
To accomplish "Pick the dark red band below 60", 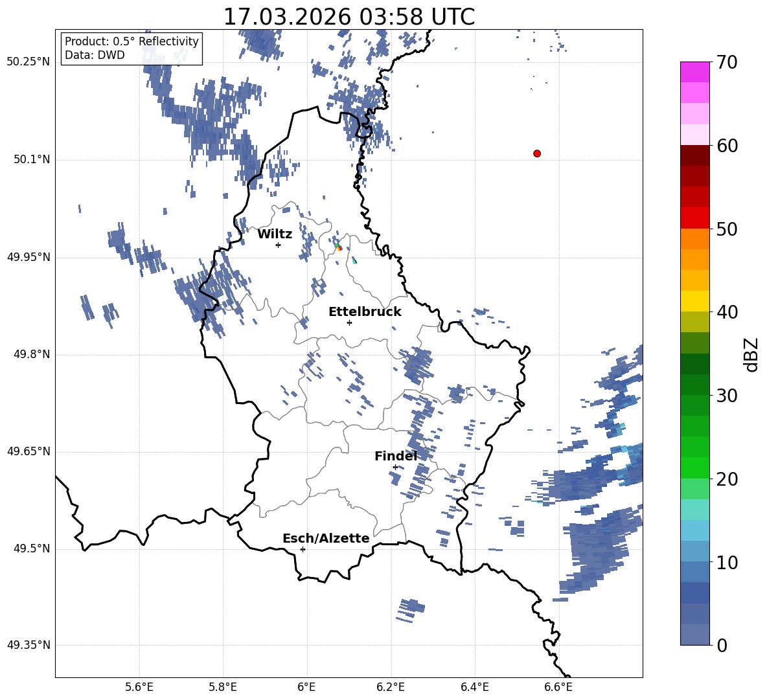I will [695, 156].
